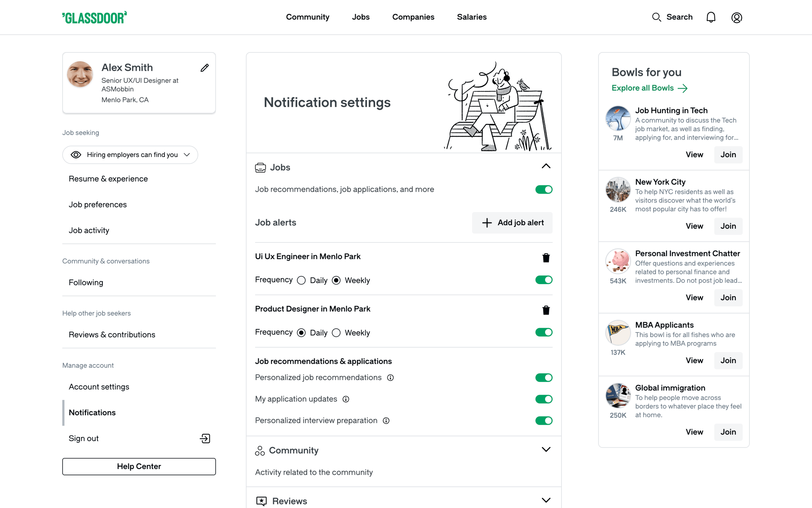
Task: Expand the Reviews section chevron
Action: 546,500
